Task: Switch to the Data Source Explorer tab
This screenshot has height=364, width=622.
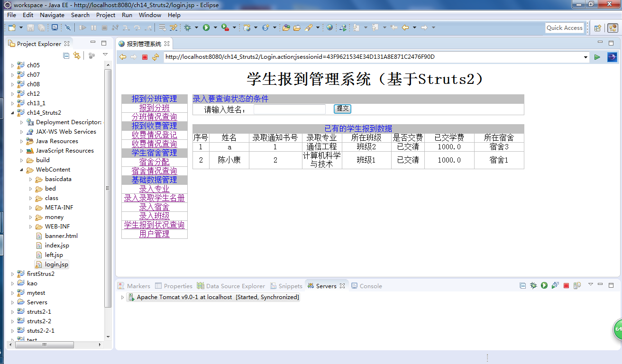Action: 231,286
